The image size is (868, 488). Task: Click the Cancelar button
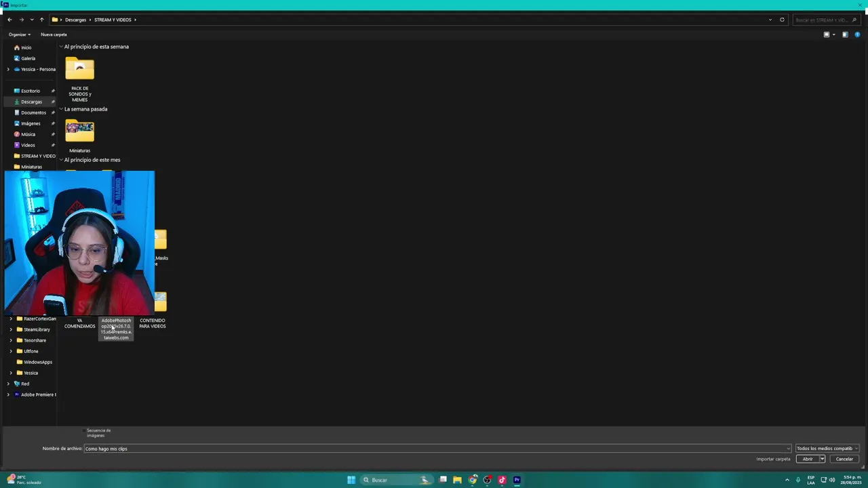point(844,460)
